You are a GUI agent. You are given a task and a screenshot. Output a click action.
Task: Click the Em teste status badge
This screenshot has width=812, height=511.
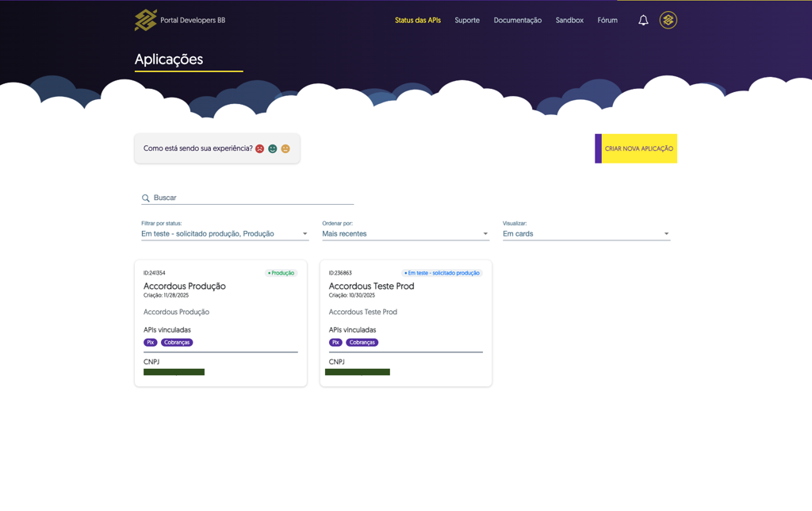442,273
